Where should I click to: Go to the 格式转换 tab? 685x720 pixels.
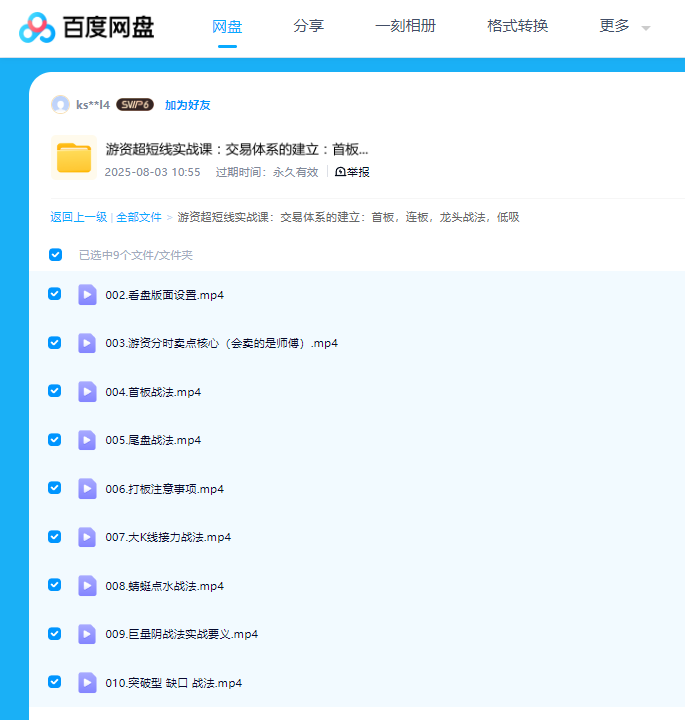point(517,27)
